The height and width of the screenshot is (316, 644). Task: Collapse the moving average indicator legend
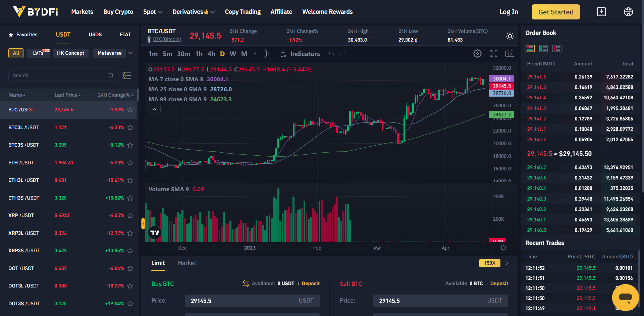point(154,109)
